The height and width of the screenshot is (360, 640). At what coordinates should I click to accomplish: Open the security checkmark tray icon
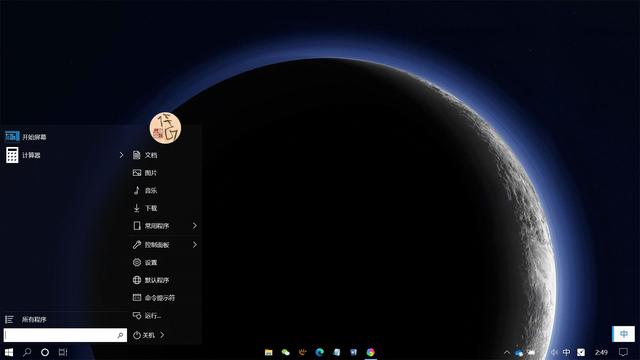tap(581, 352)
